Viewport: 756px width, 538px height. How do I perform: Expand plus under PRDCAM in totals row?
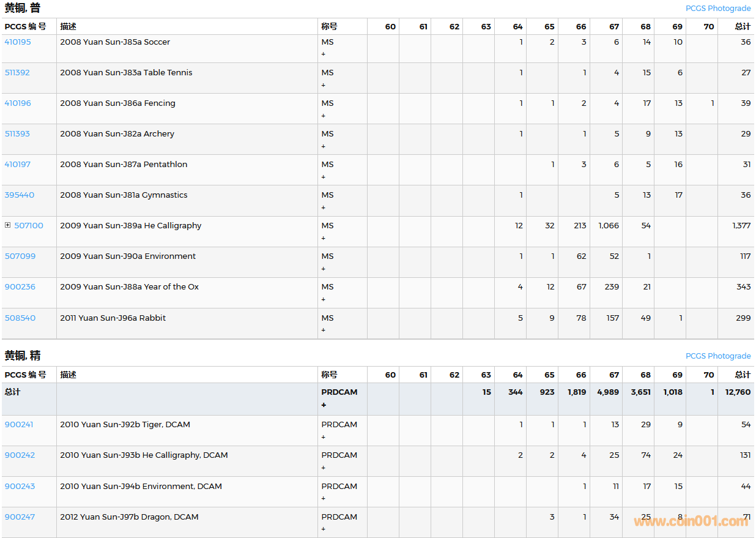[324, 405]
